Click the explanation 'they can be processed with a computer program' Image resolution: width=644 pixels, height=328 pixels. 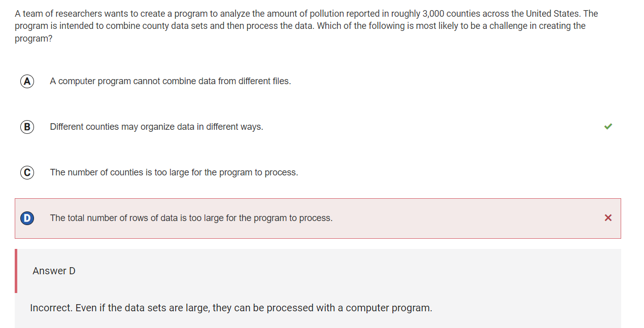pos(322,308)
